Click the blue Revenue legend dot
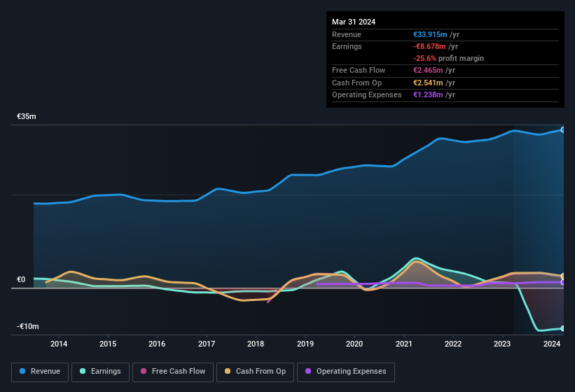Screen dimensions: 575x392 23,372
